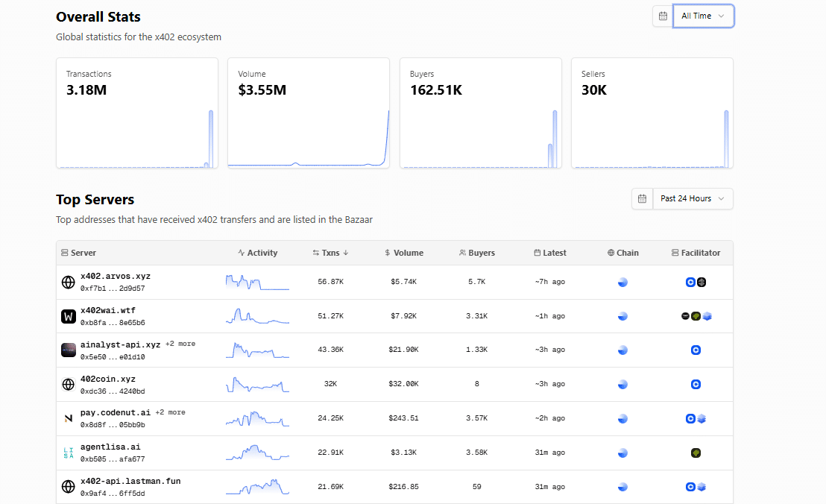The width and height of the screenshot is (826, 504).
Task: Open the All Time range dropdown
Action: click(x=703, y=16)
